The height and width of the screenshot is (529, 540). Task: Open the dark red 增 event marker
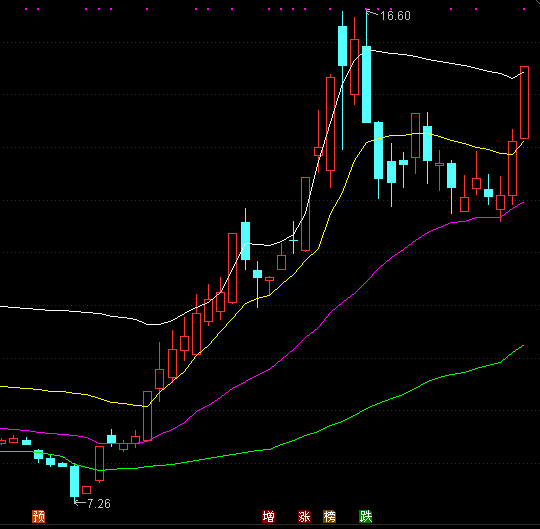click(x=268, y=517)
